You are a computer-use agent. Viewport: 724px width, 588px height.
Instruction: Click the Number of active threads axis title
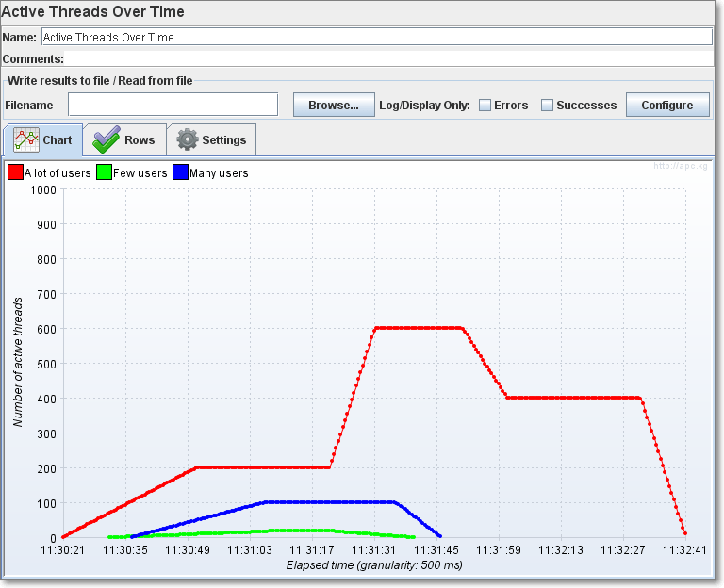coord(18,362)
